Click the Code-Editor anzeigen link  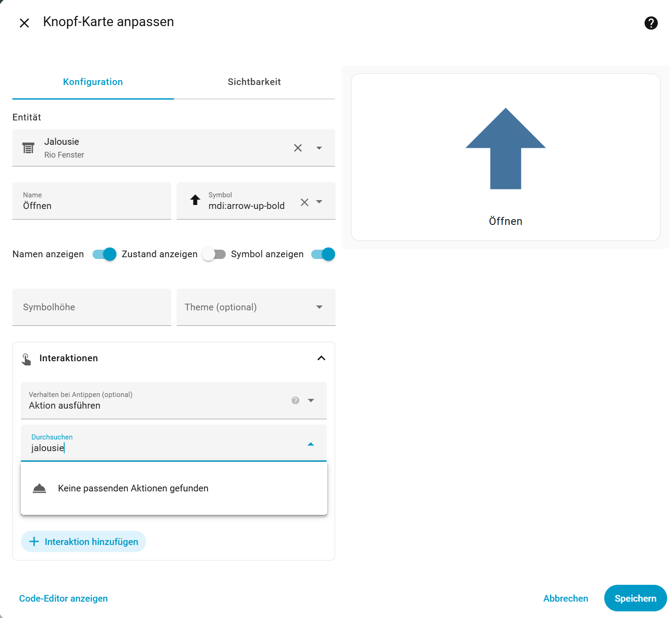tap(63, 599)
